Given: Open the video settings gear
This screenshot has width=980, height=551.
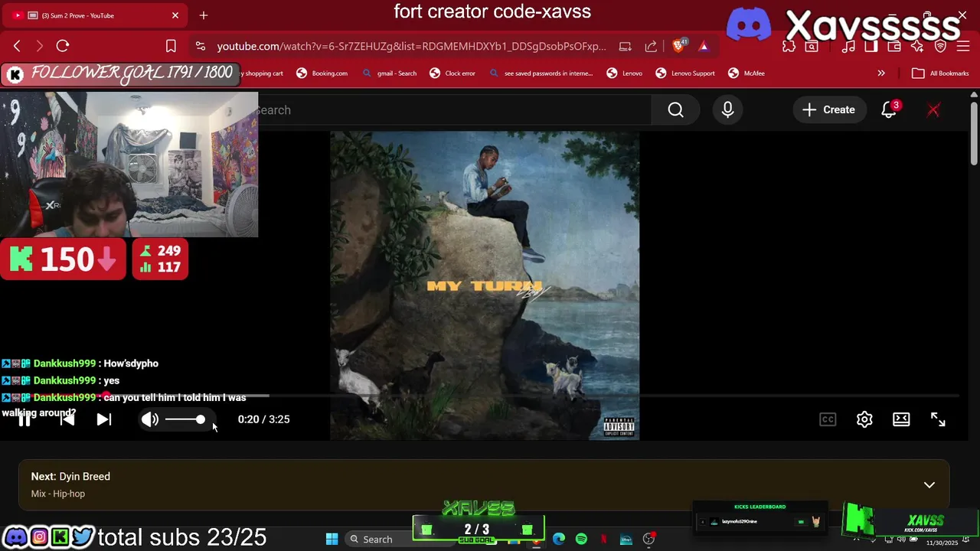Looking at the screenshot, I should pos(864,419).
